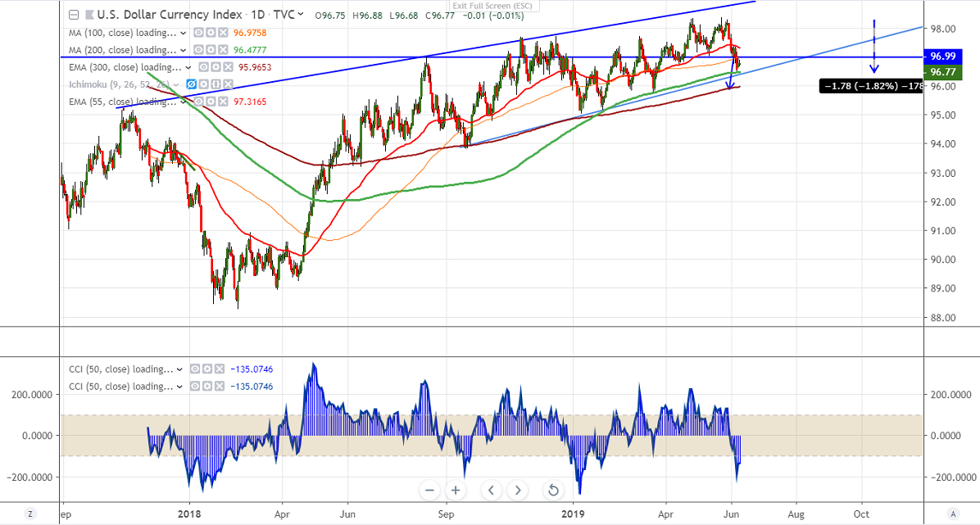Click the U.S. Dollar Currency Index title

[x=170, y=15]
